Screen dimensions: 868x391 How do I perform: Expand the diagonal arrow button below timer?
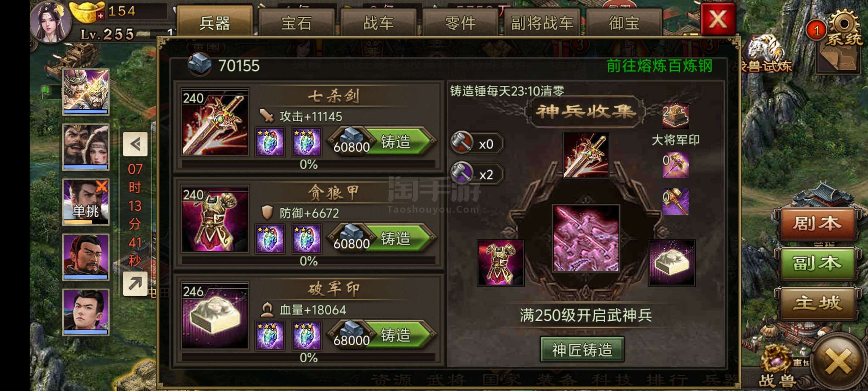coord(135,283)
